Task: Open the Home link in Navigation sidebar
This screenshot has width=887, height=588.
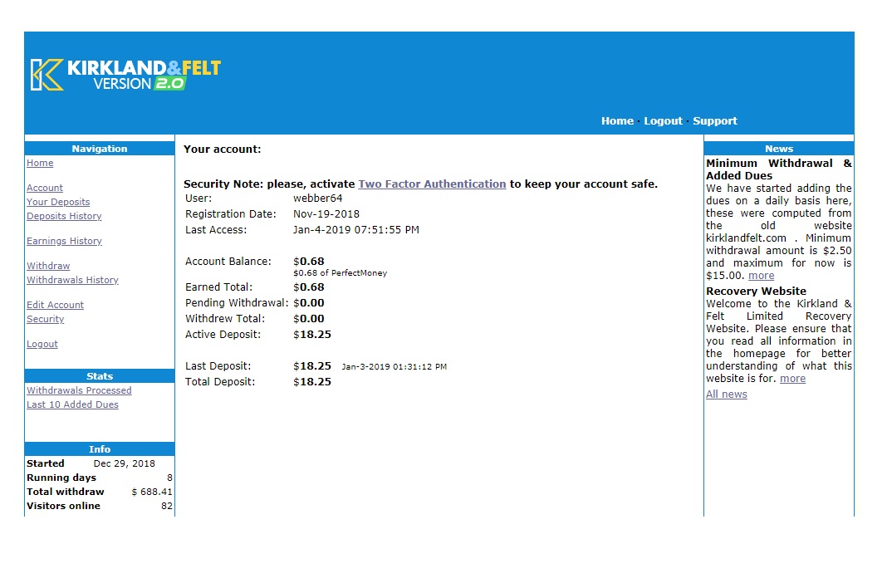Action: pos(40,164)
